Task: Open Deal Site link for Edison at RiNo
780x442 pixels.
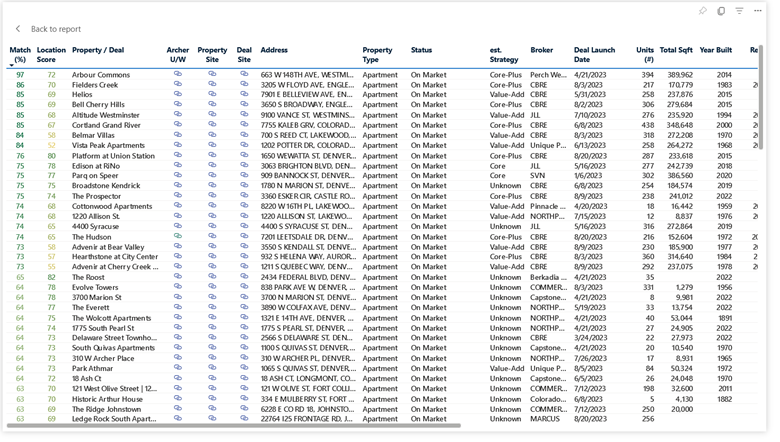Action: [244, 165]
